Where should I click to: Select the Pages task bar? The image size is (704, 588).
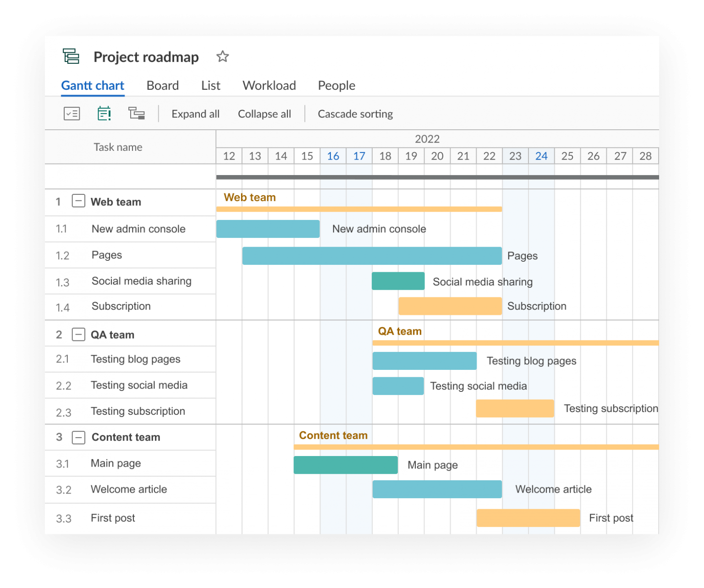click(372, 256)
